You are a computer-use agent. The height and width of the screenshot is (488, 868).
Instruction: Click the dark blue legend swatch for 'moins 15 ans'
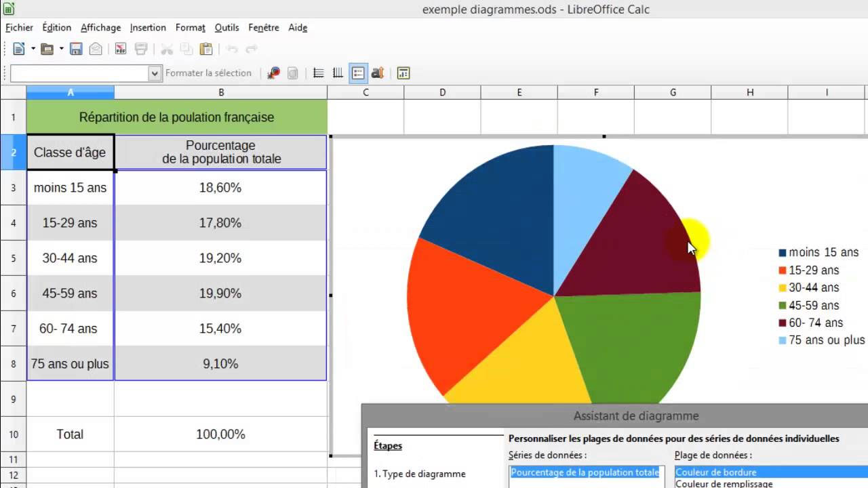click(783, 253)
